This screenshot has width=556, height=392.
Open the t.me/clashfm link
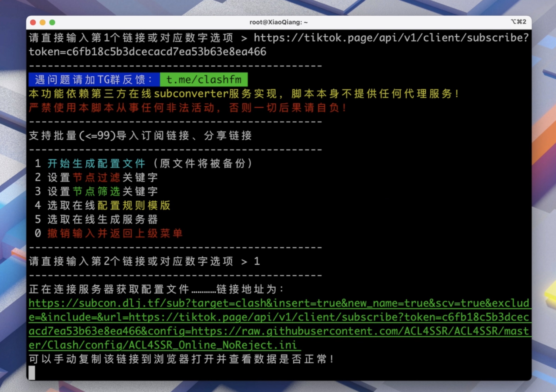coord(204,80)
